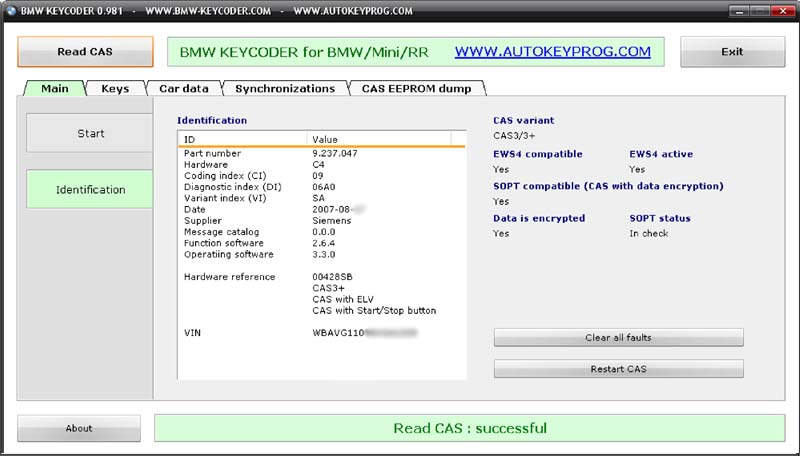Select the Operatiing software row
800x456 pixels.
tap(321, 254)
